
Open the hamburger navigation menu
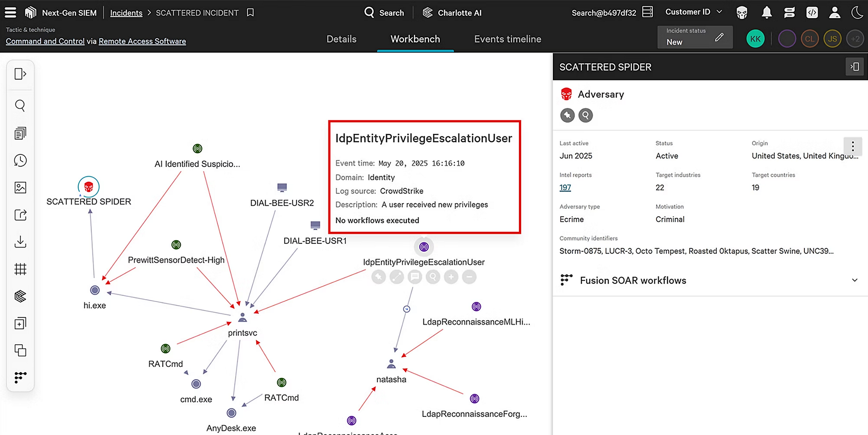click(11, 13)
